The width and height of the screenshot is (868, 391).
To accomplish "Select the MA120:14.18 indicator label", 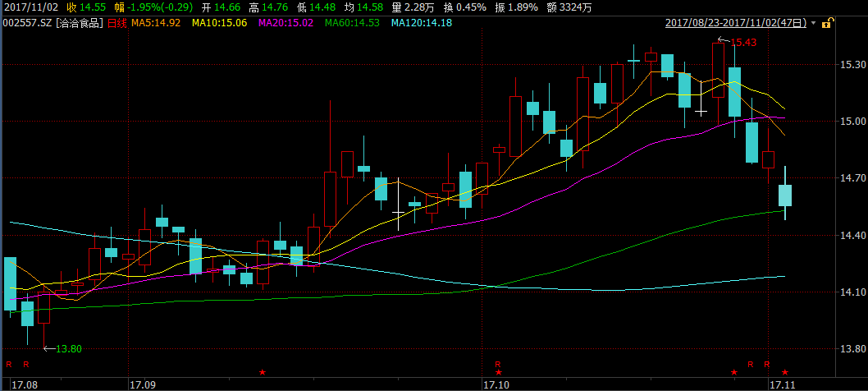I will (x=421, y=23).
